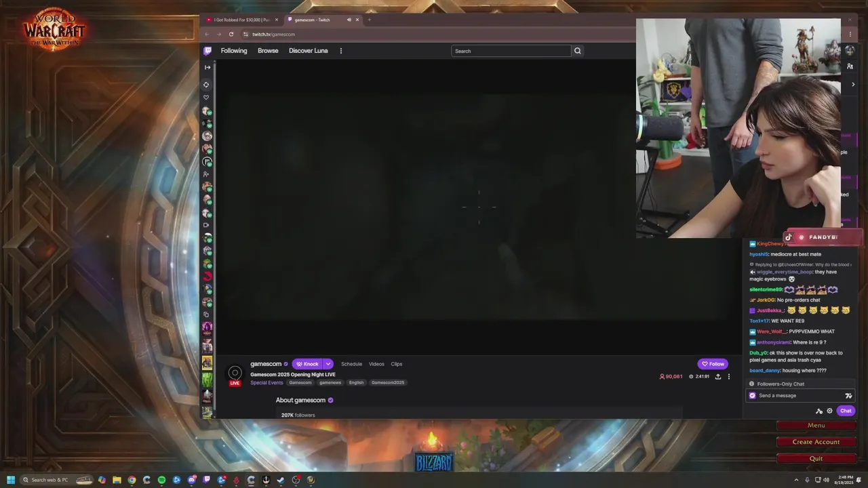Image resolution: width=868 pixels, height=488 pixels.
Task: Expand the dropdown arrow next to Knock
Action: (328, 364)
